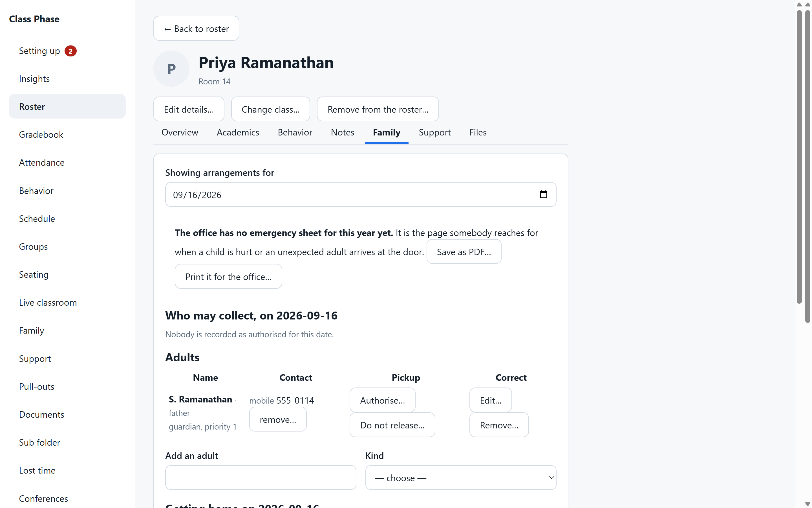
Task: Authorise S. Ramanathan for pickup
Action: tap(383, 400)
